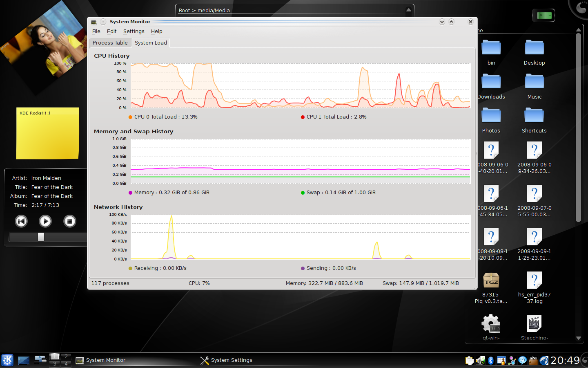Open the Klipper clipboard tray icon
This screenshot has width=588, height=368.
(x=470, y=360)
